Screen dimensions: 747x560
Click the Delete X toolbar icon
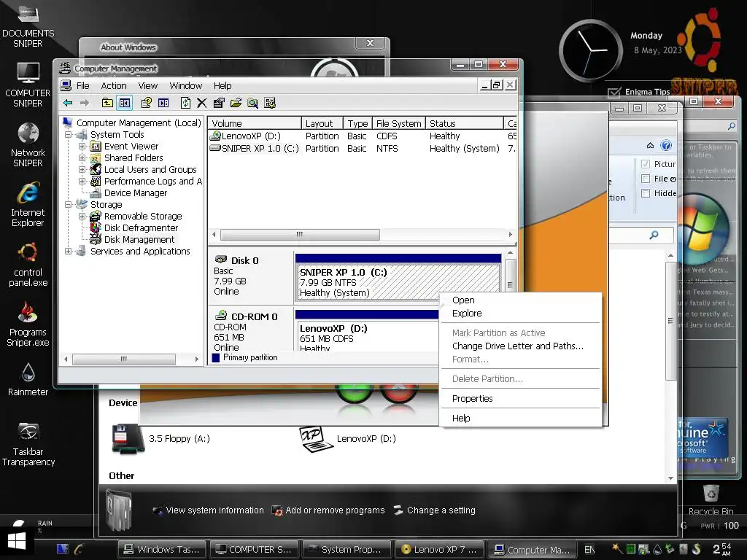tap(202, 103)
